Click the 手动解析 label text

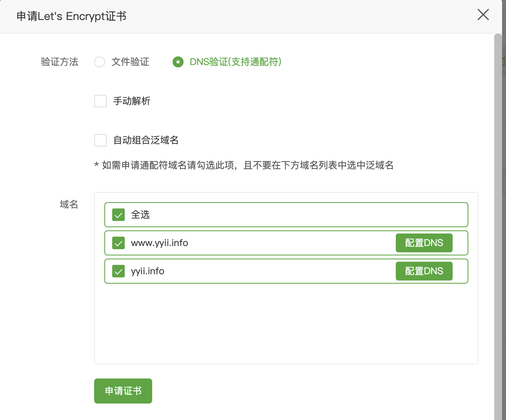click(132, 101)
